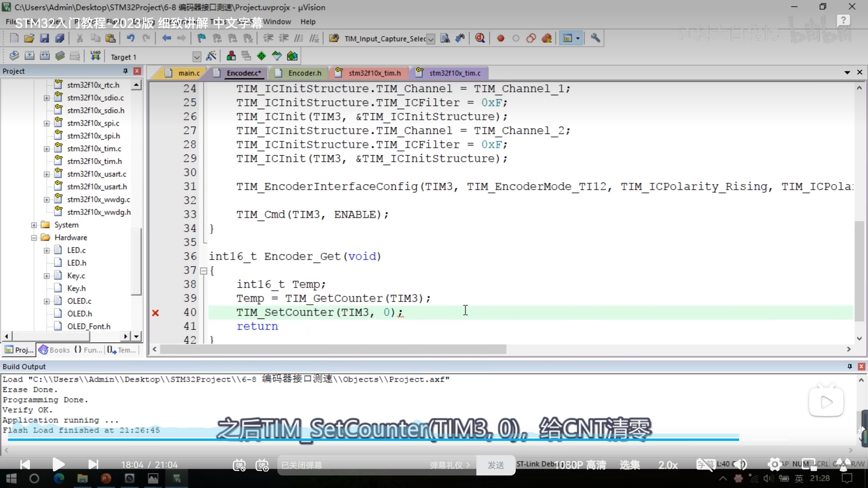Collapse the Hardware folder
Viewport: 868px width, 488px height.
(x=34, y=238)
